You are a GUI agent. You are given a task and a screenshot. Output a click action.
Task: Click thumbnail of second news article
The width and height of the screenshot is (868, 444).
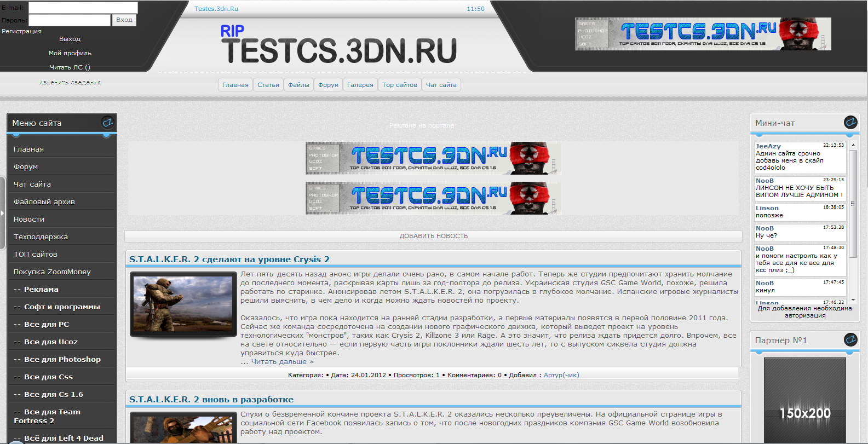click(183, 428)
